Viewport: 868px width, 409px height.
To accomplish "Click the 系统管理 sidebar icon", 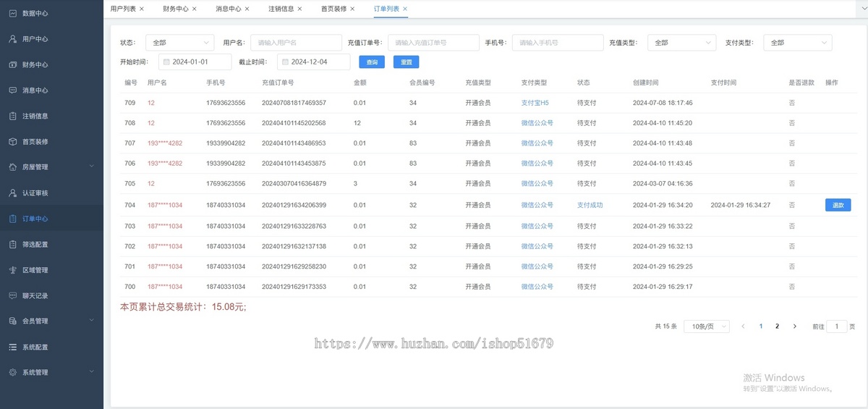I will tap(13, 372).
